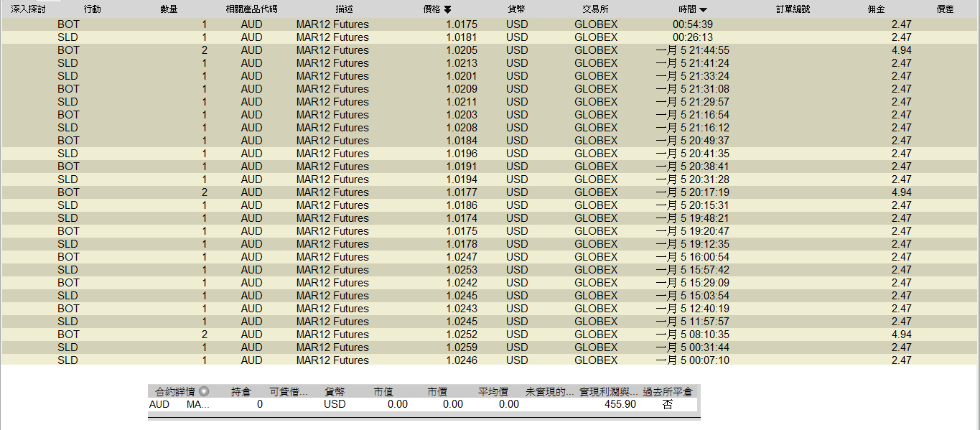The image size is (980, 430).
Task: Click GLOBEX in the 一月 5 00:07:10 row
Action: tap(596, 360)
